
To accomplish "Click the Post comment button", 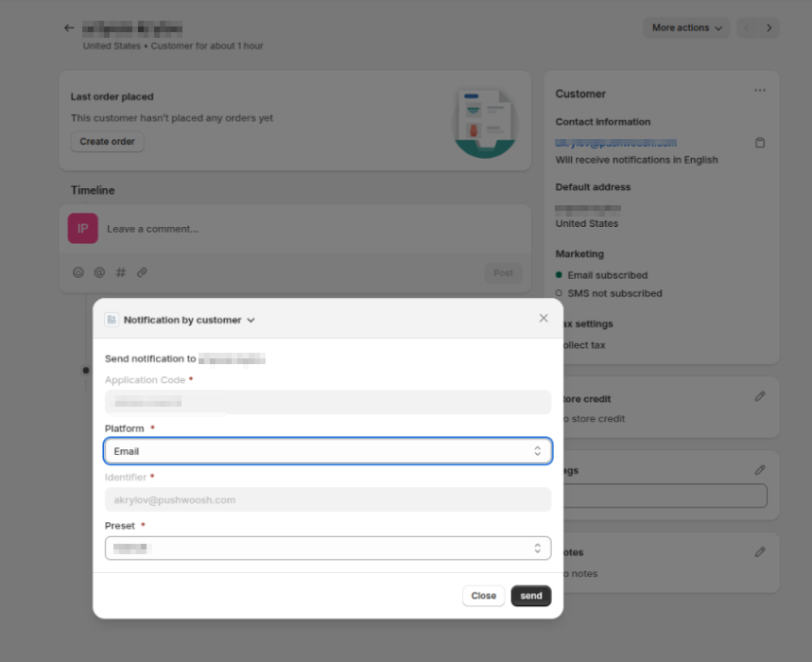I will 503,273.
